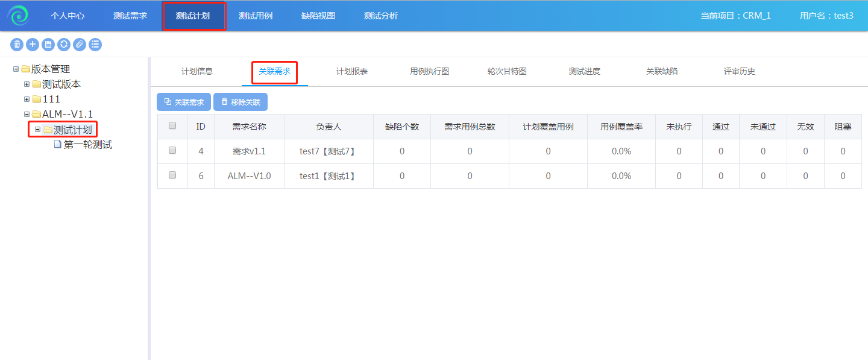Viewport: 868px width, 360px height.
Task: Click the list view icon in toolbar
Action: [95, 44]
